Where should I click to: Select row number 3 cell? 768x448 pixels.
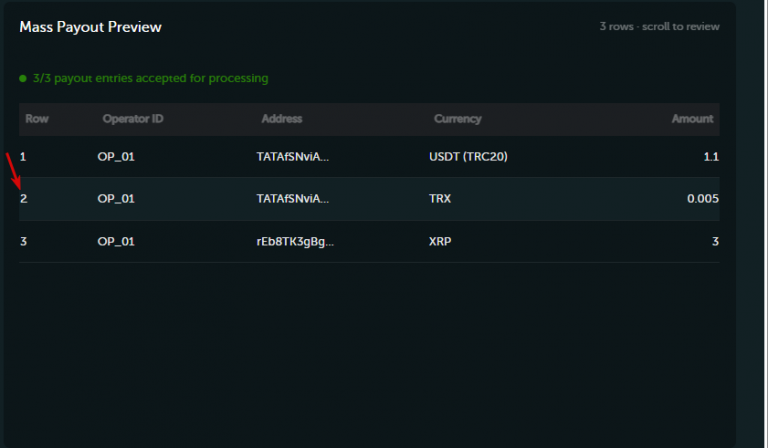24,241
